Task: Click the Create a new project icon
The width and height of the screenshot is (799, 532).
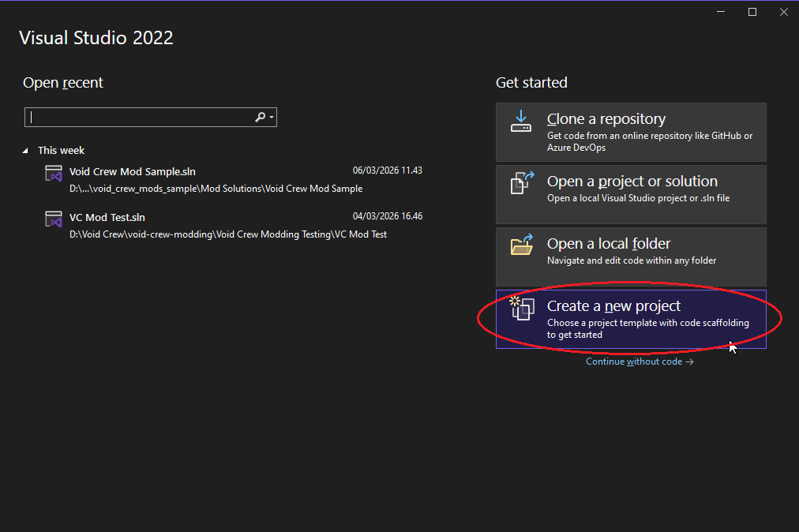Action: tap(522, 307)
